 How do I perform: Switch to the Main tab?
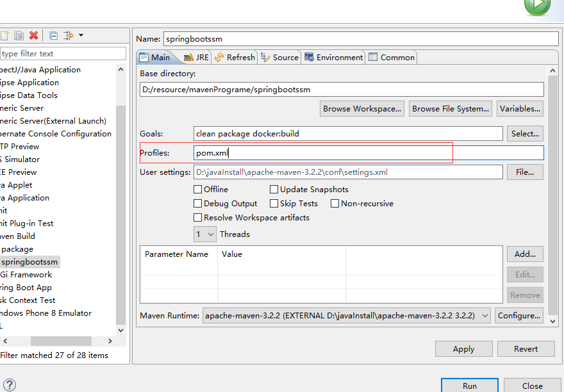(x=155, y=58)
